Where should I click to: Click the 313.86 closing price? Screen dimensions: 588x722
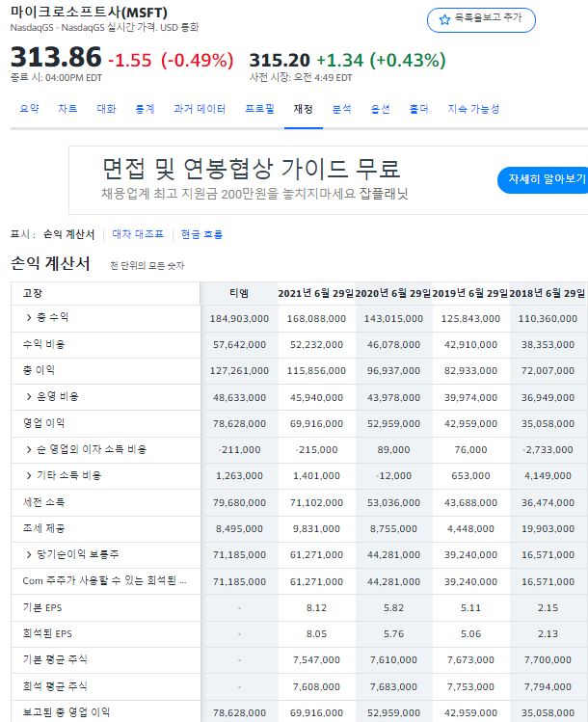click(x=56, y=57)
